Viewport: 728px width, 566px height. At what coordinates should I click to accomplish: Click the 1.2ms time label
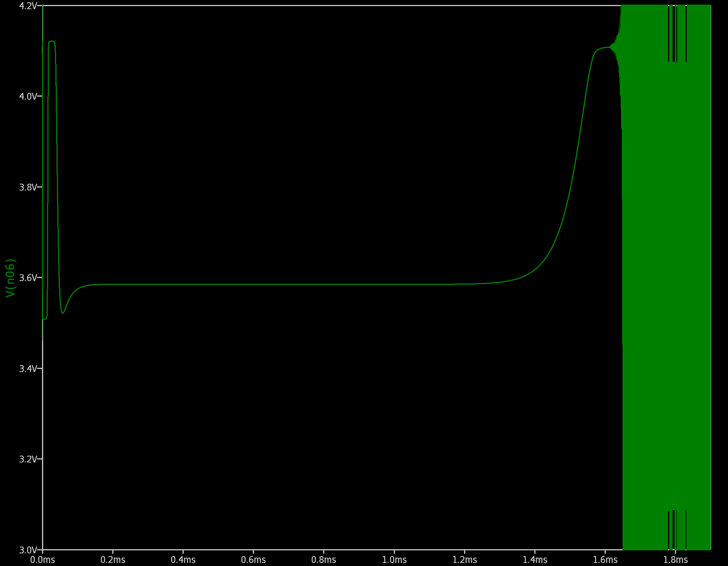coord(465,560)
